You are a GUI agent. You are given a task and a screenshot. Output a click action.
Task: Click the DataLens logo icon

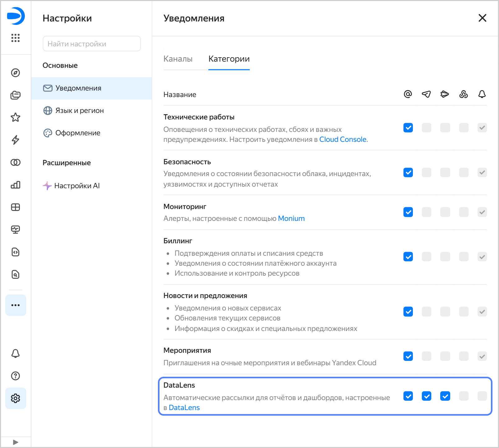pos(16,16)
